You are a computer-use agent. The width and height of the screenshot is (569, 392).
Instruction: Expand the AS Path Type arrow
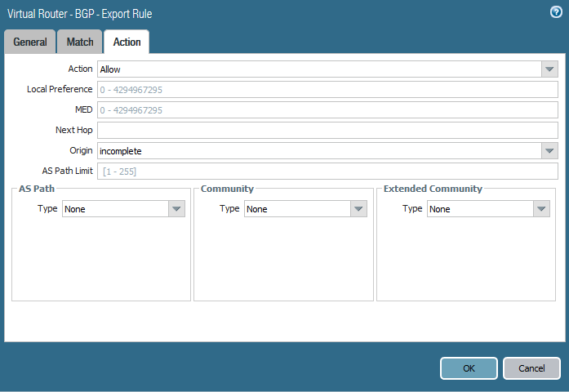click(176, 209)
